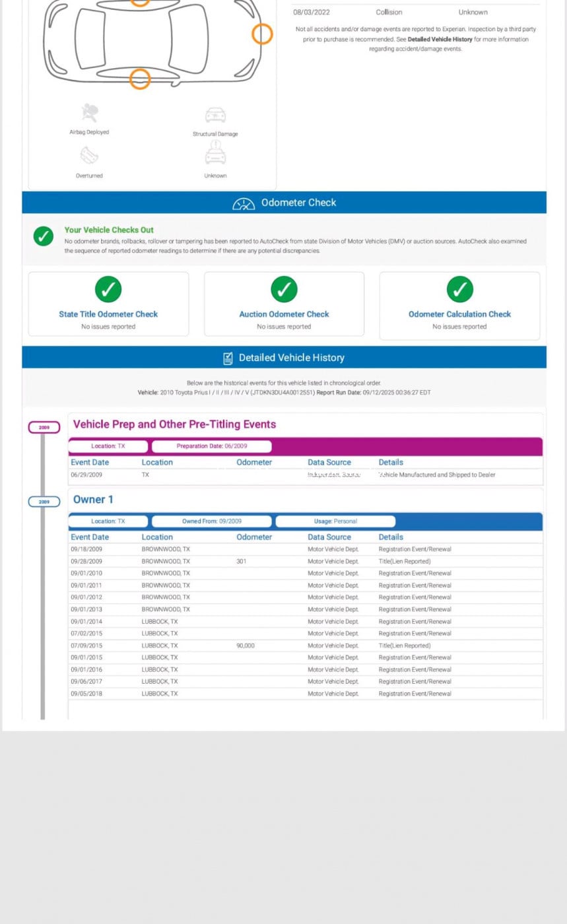Click the Structural Damage car icon
Viewport: 567px width, 924px height.
click(215, 115)
